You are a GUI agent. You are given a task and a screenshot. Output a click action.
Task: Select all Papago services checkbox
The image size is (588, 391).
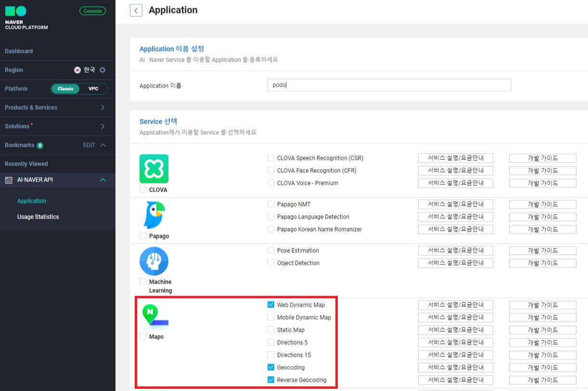(x=143, y=236)
